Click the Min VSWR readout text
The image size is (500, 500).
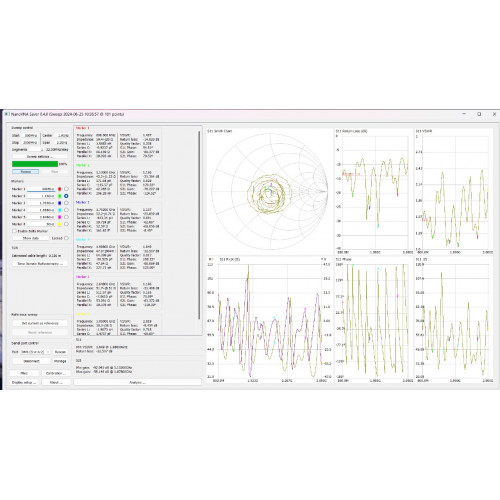[x=102, y=347]
